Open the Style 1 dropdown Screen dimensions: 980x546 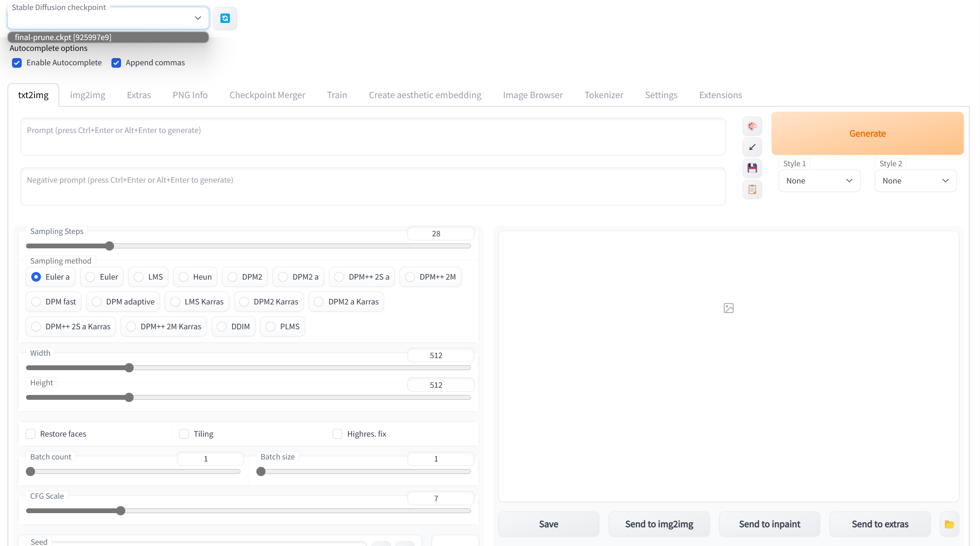pos(819,181)
